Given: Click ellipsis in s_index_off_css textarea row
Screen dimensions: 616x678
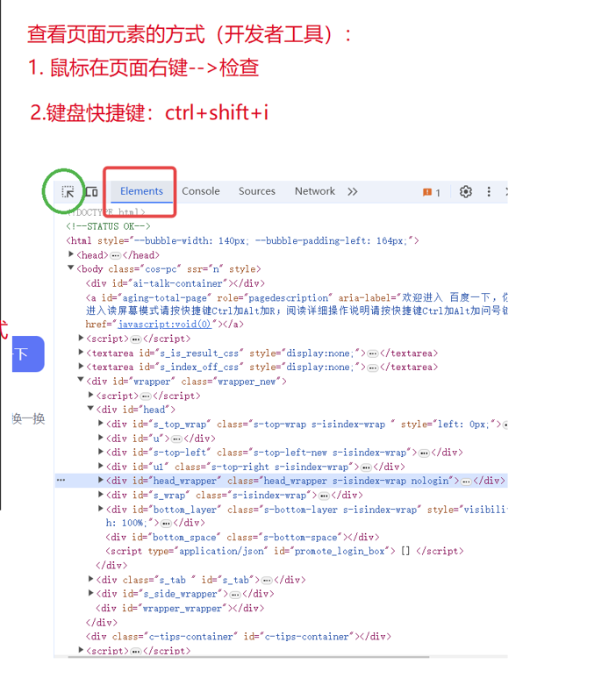Looking at the screenshot, I should point(372,368).
